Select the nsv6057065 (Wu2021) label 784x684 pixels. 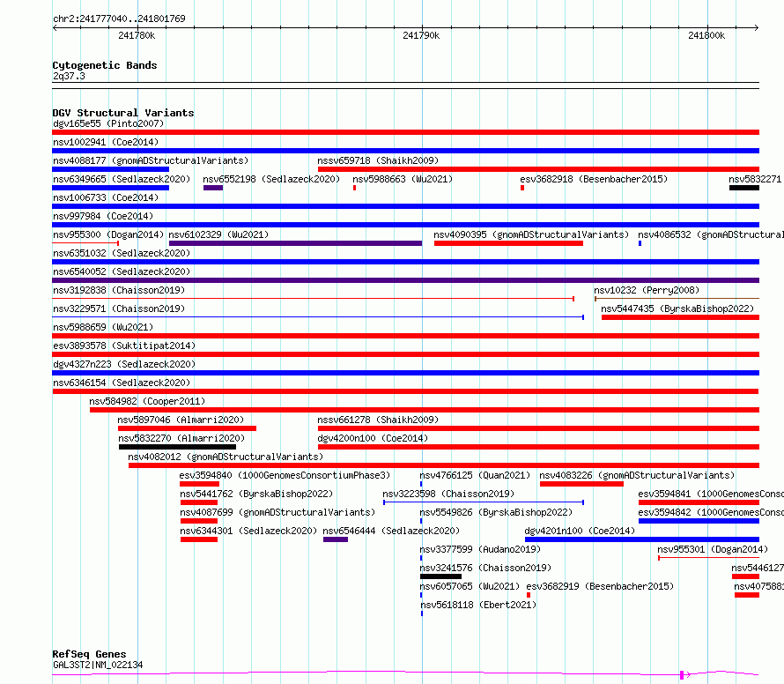pos(470,586)
